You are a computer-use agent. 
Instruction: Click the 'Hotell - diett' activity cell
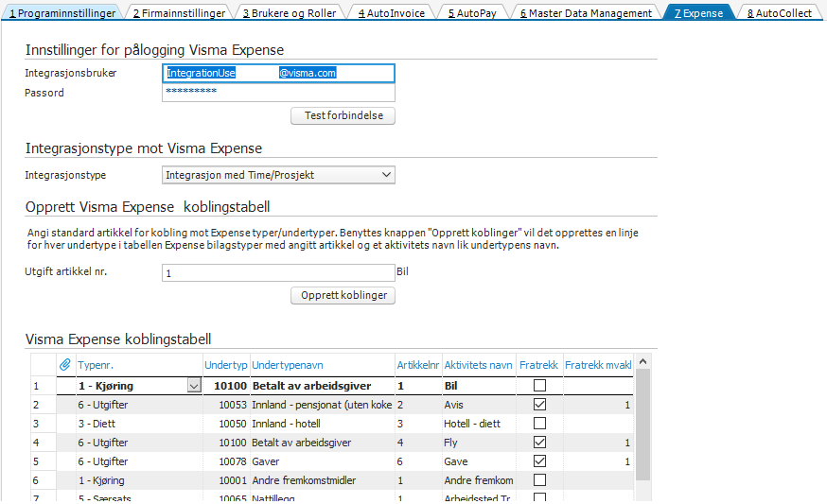click(479, 424)
